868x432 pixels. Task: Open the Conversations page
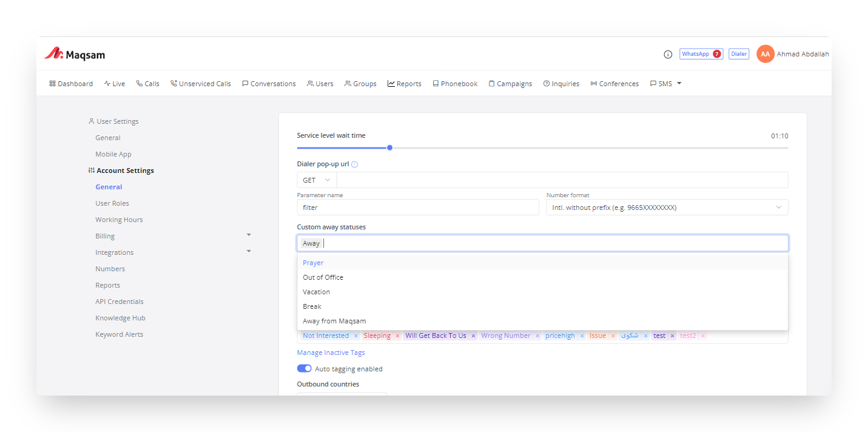269,84
